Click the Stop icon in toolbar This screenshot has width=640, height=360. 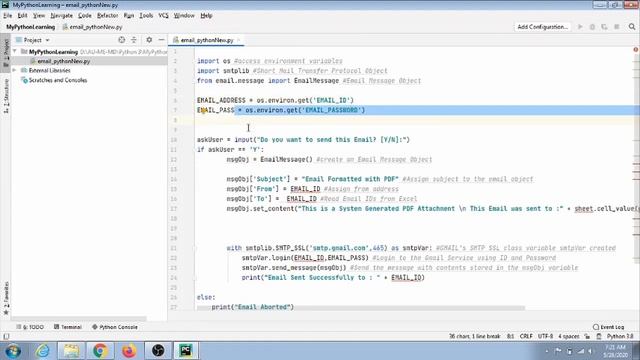(617, 27)
